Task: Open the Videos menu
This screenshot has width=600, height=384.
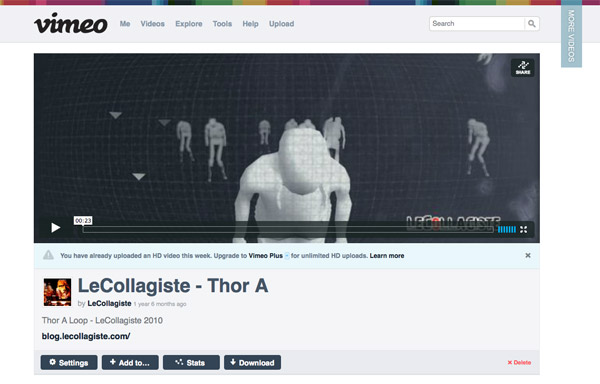Action: tap(152, 24)
